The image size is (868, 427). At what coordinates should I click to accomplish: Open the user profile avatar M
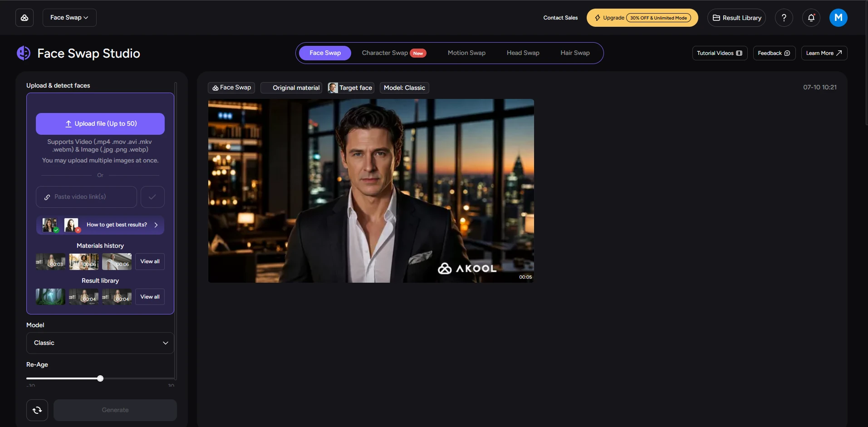click(838, 18)
